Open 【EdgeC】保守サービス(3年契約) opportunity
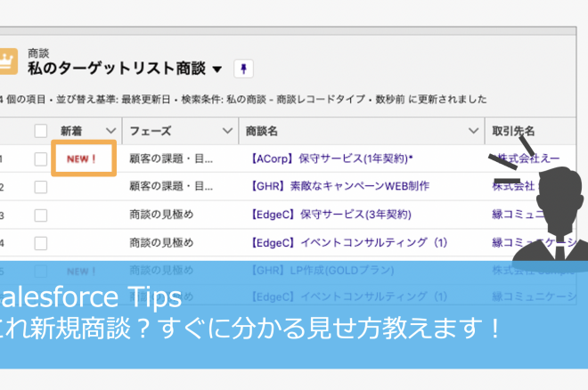This screenshot has width=588, height=390. click(x=331, y=215)
